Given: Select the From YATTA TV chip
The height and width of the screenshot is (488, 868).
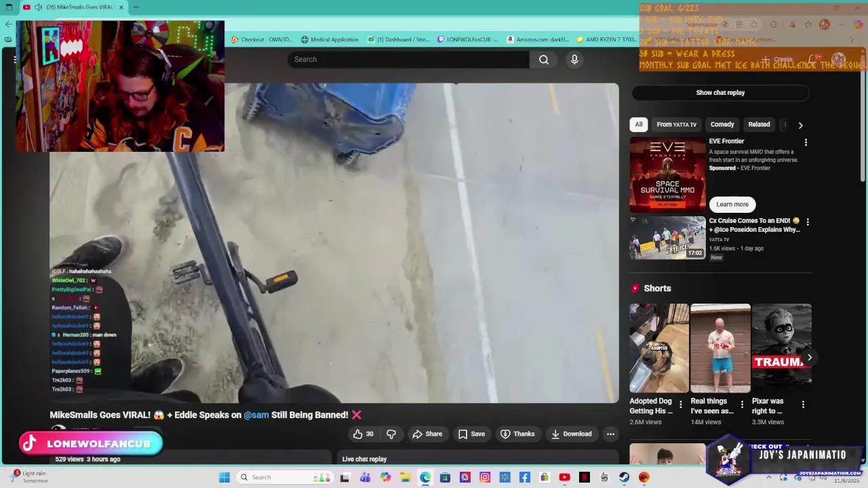Looking at the screenshot, I should click(x=676, y=125).
